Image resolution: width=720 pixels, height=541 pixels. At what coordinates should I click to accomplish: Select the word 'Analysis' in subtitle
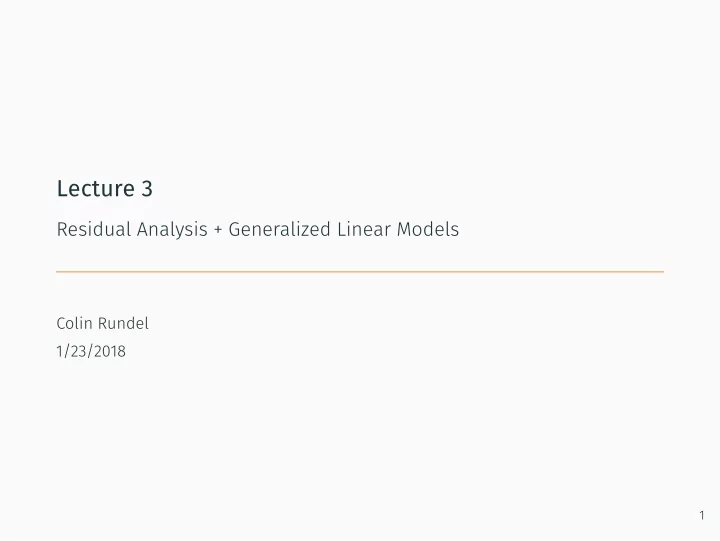point(172,230)
